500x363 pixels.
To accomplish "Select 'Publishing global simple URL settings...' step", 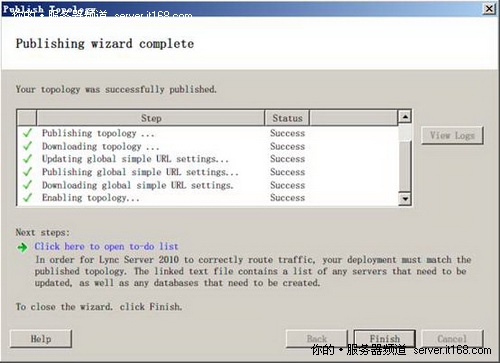I will (x=140, y=172).
